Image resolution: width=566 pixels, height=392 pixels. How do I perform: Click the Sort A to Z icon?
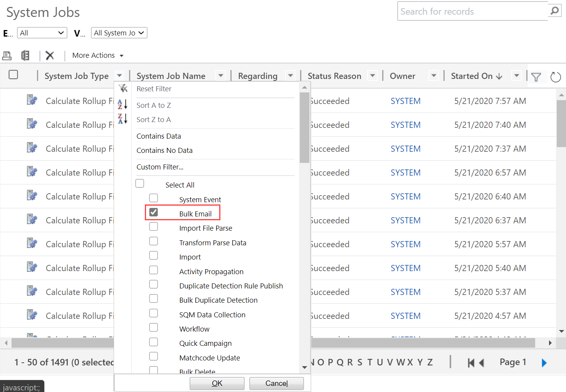point(123,104)
